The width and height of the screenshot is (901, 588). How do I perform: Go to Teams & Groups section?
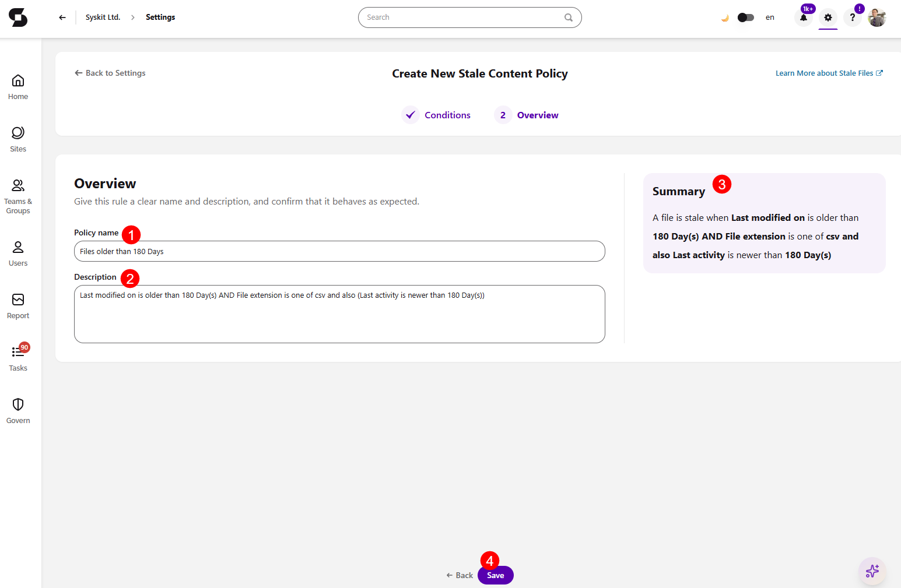tap(18, 197)
